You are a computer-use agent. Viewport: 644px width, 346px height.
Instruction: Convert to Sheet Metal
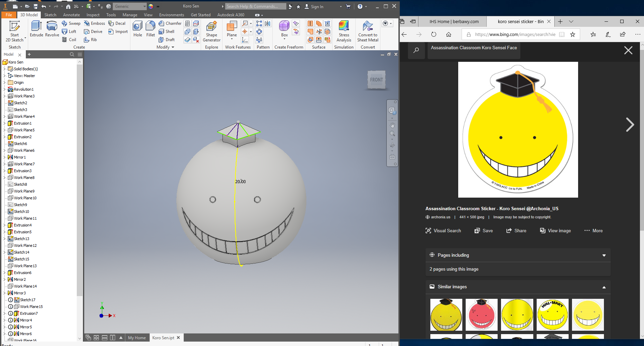coord(368,31)
